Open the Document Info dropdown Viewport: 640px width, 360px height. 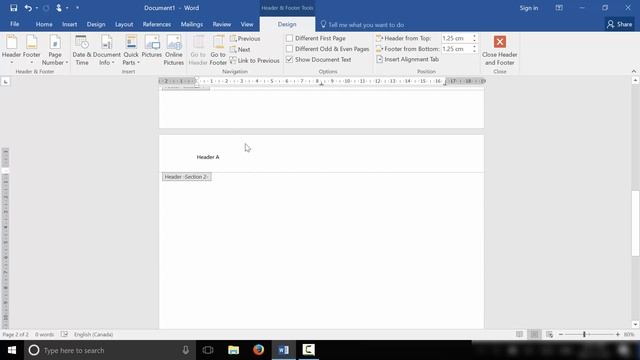107,50
